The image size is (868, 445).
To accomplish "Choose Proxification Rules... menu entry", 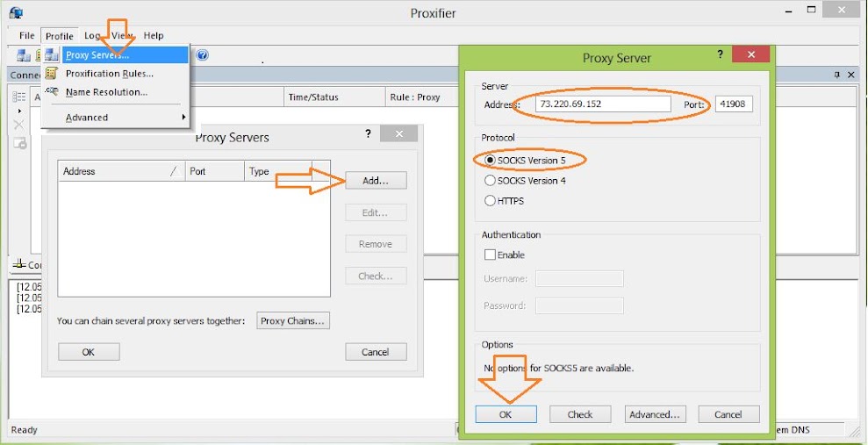I will click(x=110, y=74).
